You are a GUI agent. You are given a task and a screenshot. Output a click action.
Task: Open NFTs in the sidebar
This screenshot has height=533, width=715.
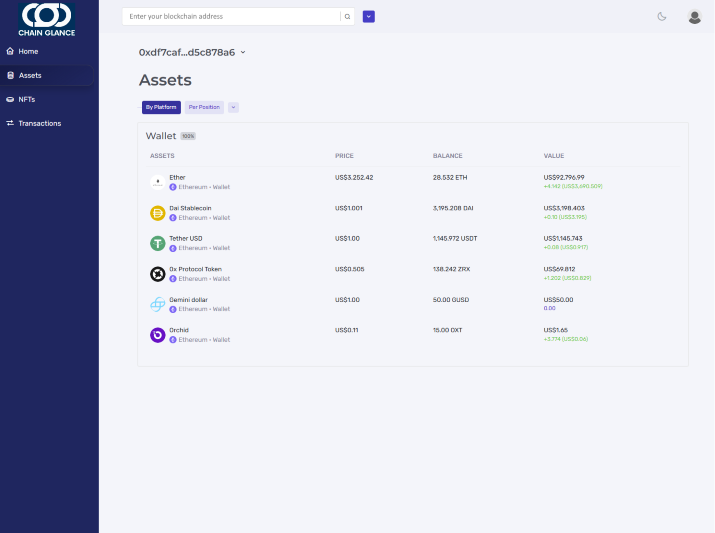pos(27,99)
